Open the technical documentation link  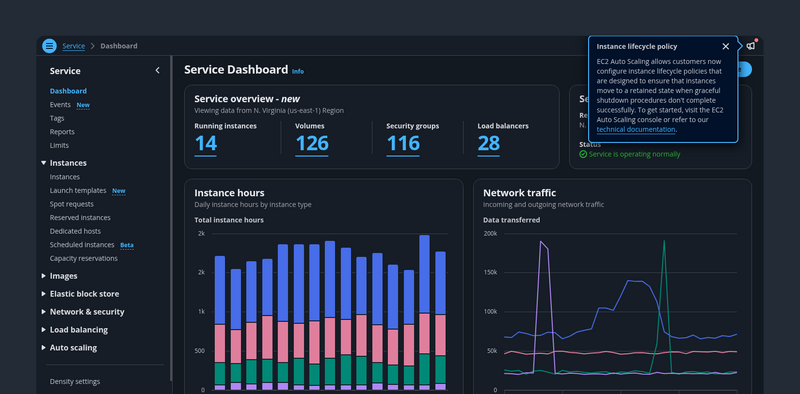636,130
